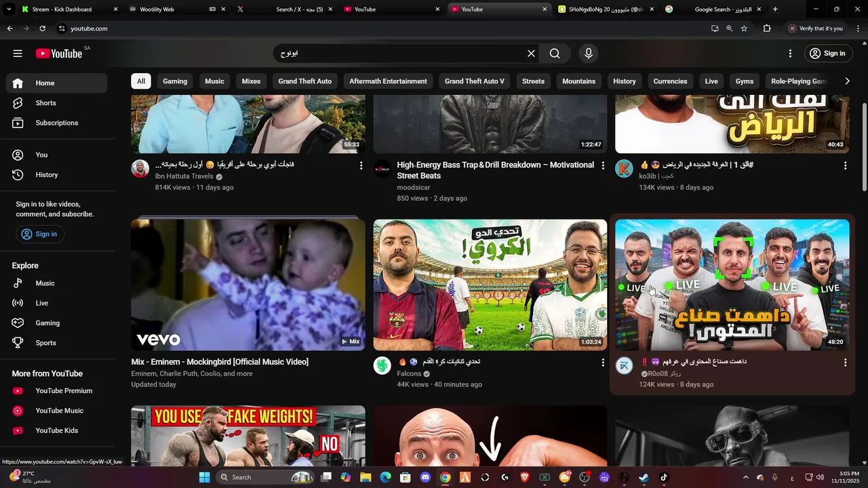Image resolution: width=868 pixels, height=488 pixels.
Task: Open Music under Explore
Action: pos(57,283)
